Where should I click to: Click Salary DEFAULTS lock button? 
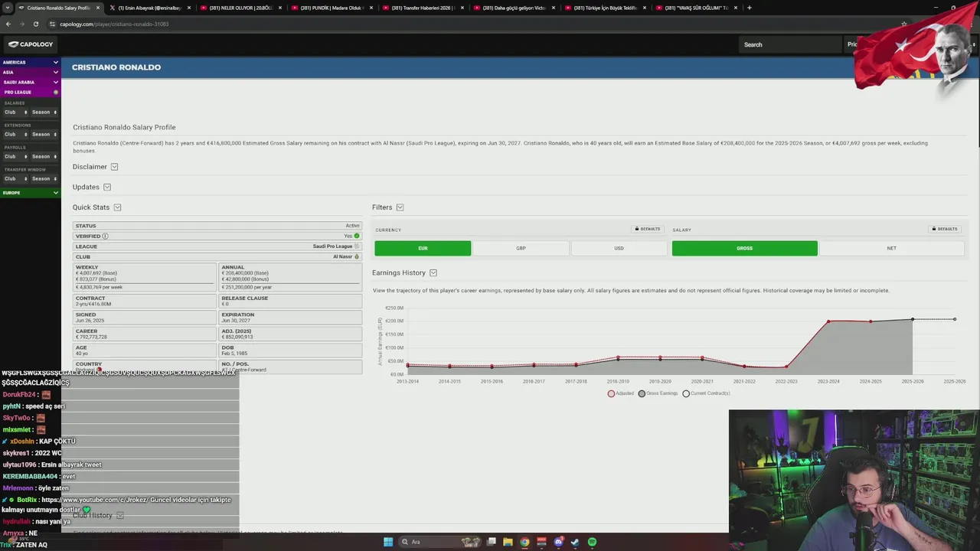coord(945,229)
